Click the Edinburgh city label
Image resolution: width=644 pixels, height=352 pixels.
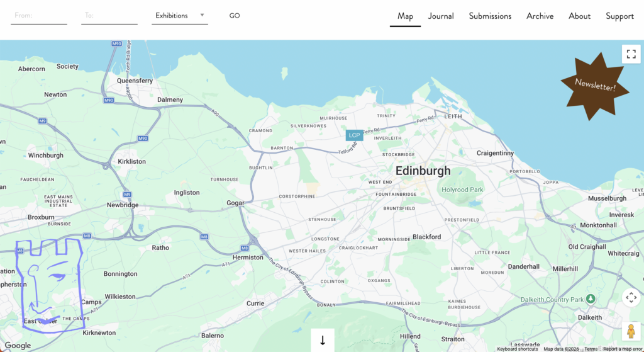423,171
